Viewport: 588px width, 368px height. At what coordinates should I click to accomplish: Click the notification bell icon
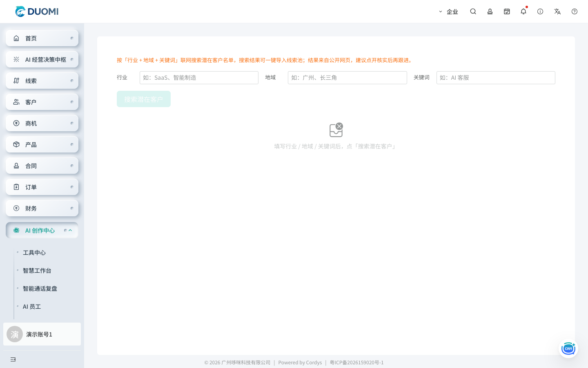click(523, 11)
